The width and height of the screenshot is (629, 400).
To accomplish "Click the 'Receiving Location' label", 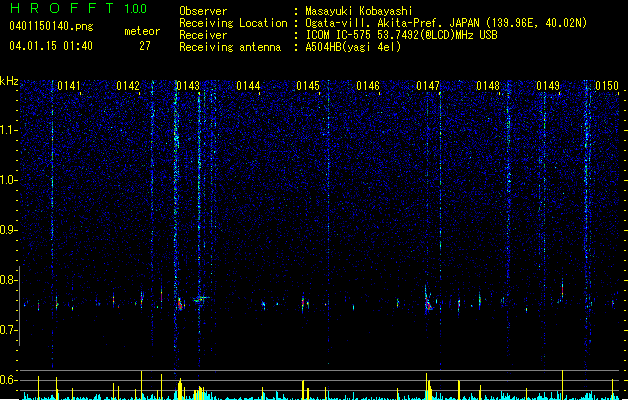I will tap(233, 23).
